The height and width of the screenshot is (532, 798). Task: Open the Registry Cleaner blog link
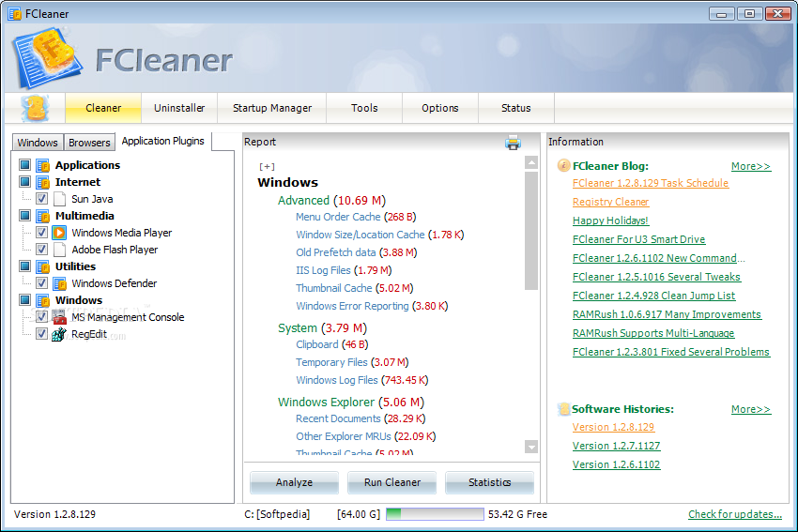[x=611, y=202]
